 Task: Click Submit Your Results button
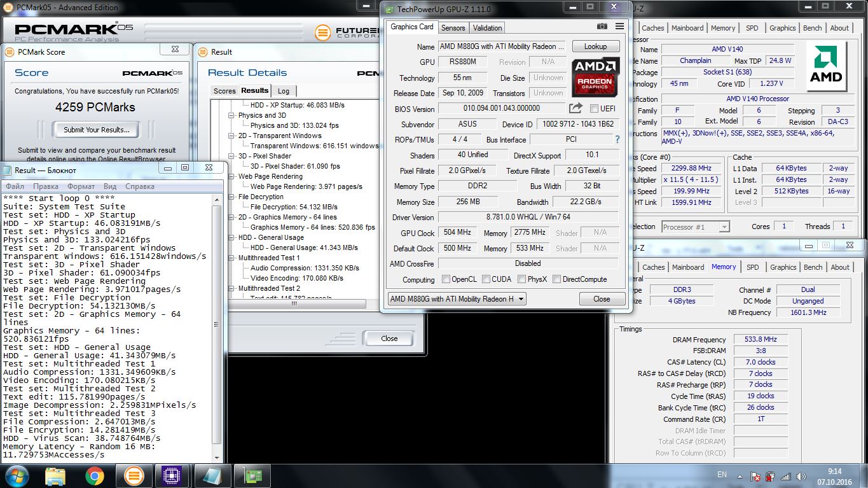tap(97, 130)
